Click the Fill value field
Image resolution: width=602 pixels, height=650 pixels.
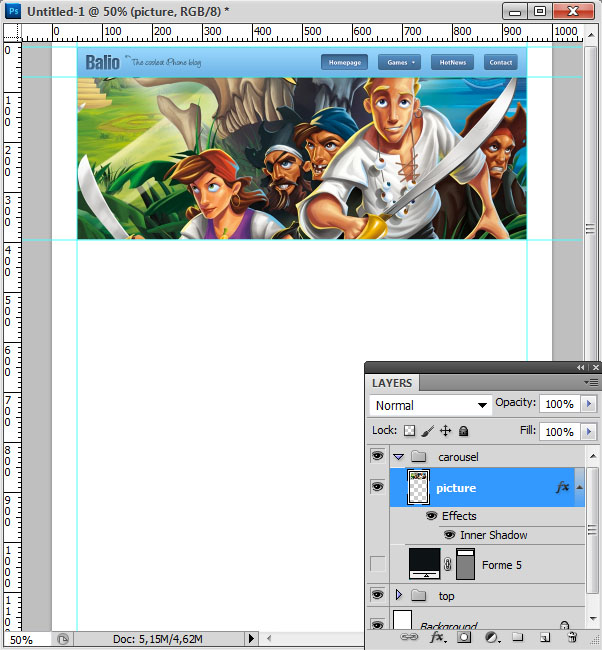[559, 432]
